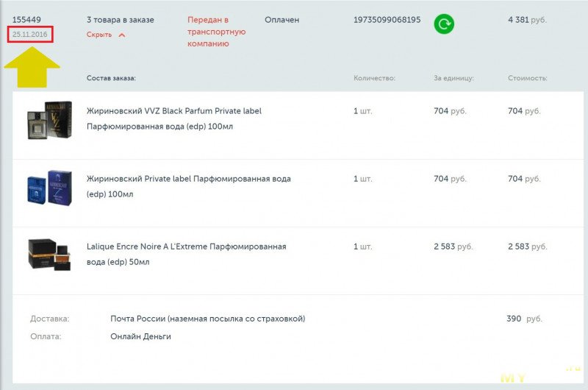Open the blue Жириновский Private label thumbnail
Image resolution: width=588 pixels, height=390 pixels.
point(49,188)
